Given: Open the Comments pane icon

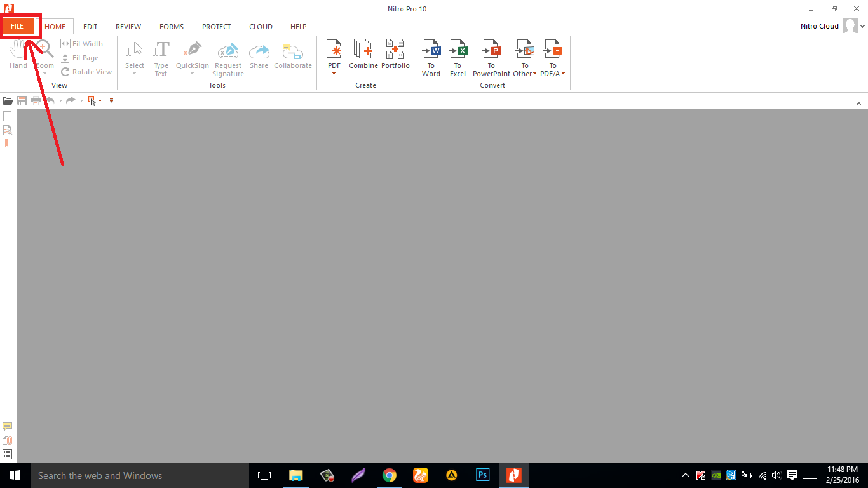Looking at the screenshot, I should pyautogui.click(x=8, y=426).
